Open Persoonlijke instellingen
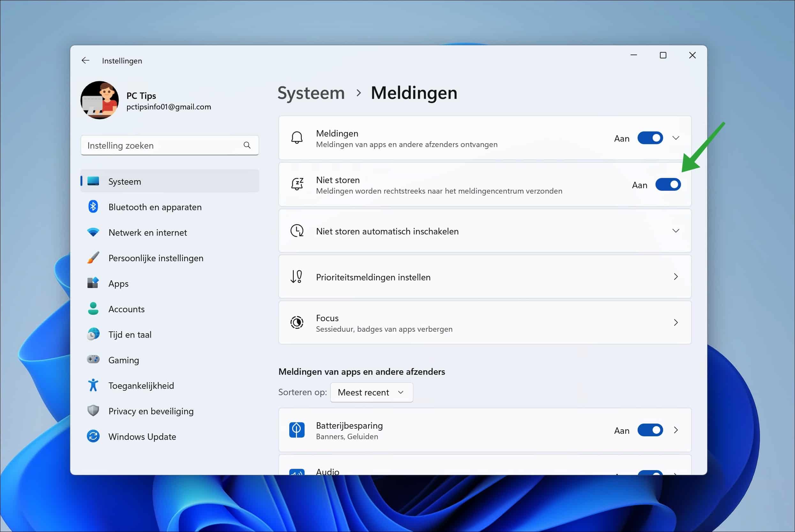The width and height of the screenshot is (795, 532). 155,258
